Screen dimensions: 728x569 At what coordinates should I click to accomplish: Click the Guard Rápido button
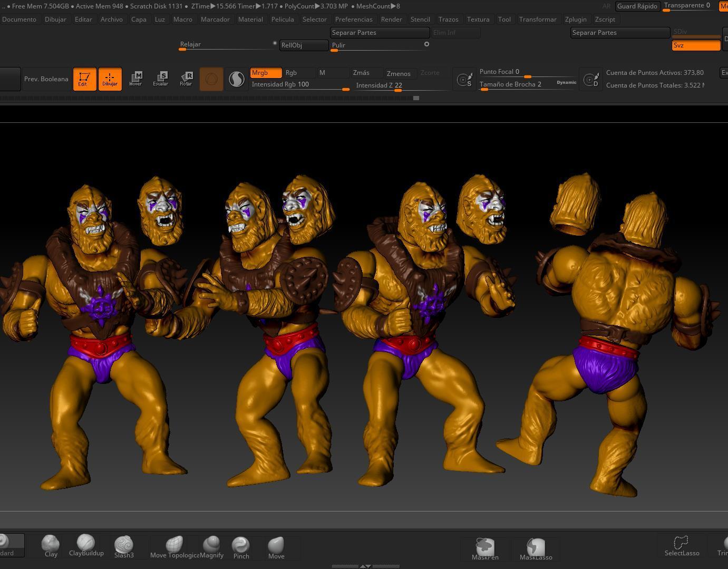click(x=637, y=6)
